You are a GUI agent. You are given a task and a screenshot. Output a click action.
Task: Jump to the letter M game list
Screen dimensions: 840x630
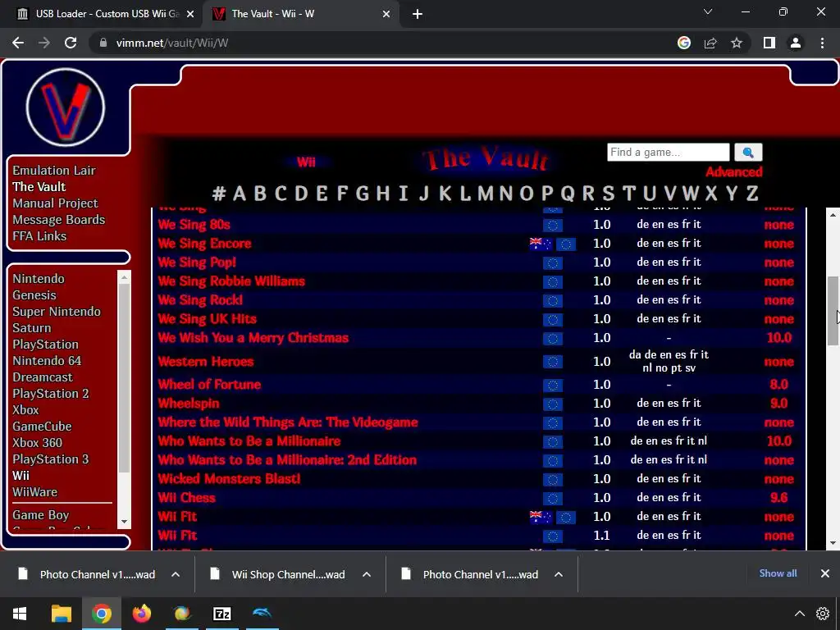[x=486, y=193]
